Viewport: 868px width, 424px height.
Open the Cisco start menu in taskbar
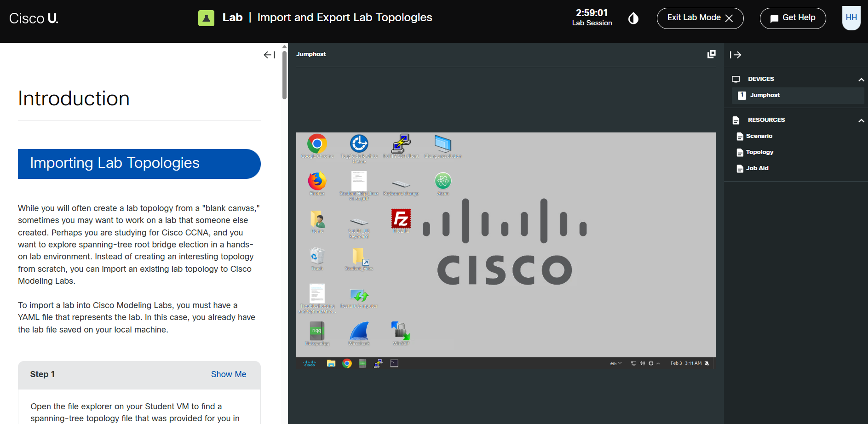coord(310,363)
